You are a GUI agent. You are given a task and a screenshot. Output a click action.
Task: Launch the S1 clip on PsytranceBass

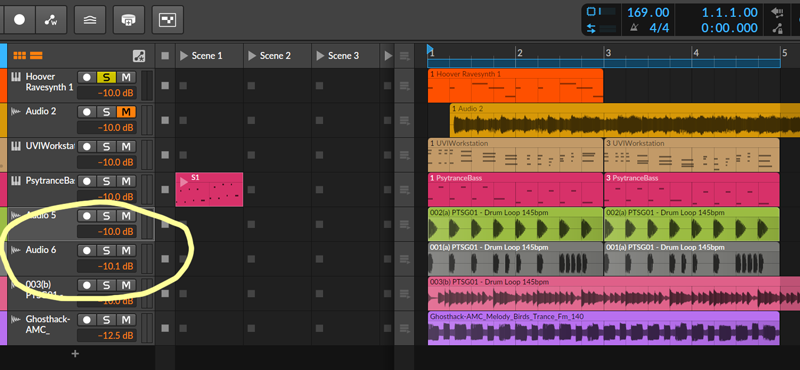184,182
